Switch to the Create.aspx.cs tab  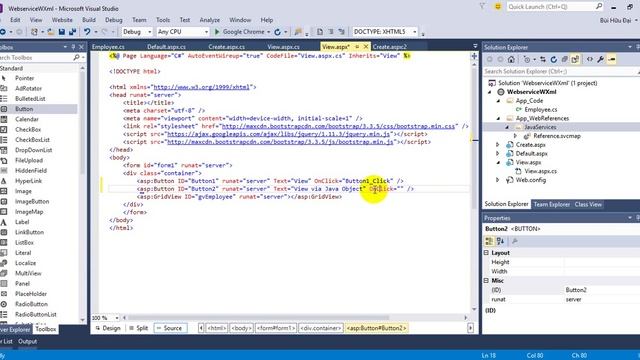click(x=227, y=47)
